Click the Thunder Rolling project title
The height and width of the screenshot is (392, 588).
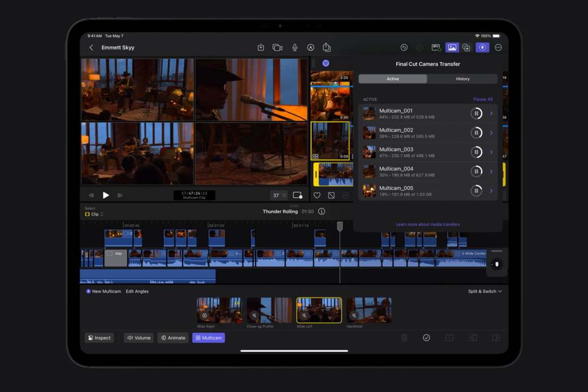(x=280, y=212)
